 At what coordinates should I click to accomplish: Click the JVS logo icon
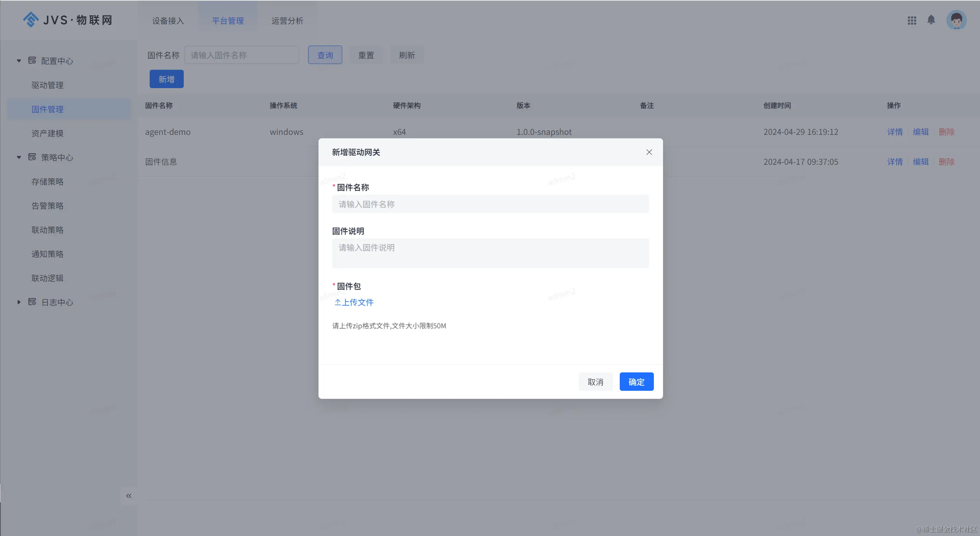coord(31,20)
